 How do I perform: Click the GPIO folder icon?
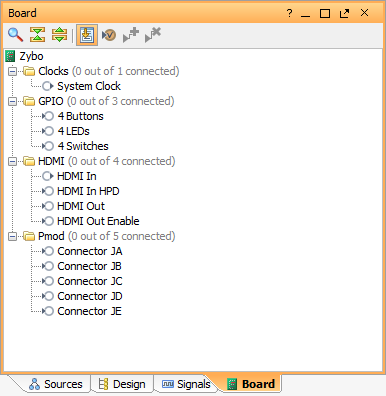pyautogui.click(x=29, y=101)
